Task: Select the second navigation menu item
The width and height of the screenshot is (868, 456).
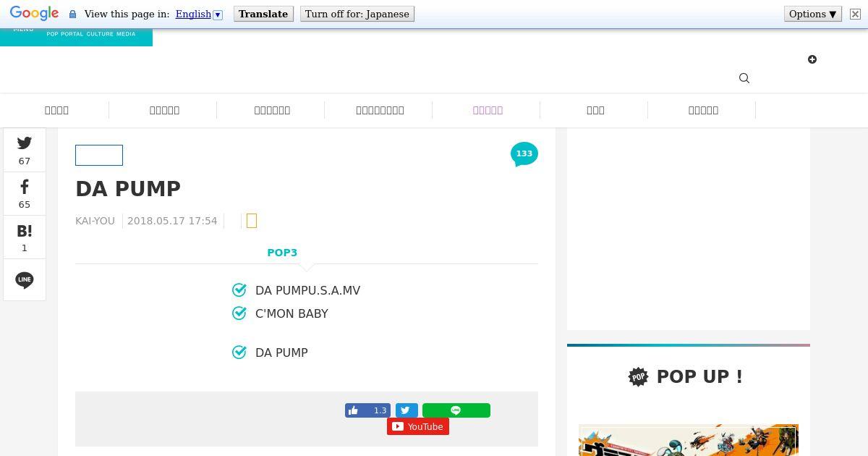Action: click(164, 110)
